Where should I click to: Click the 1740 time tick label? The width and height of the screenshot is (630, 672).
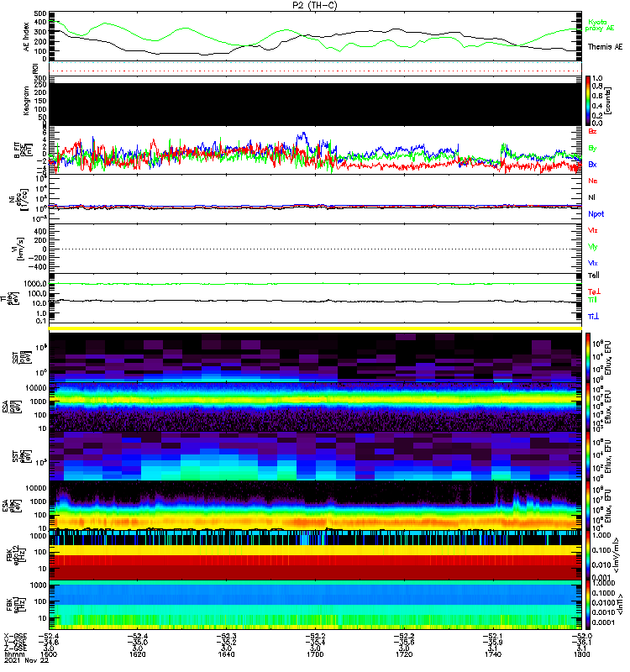point(493,654)
